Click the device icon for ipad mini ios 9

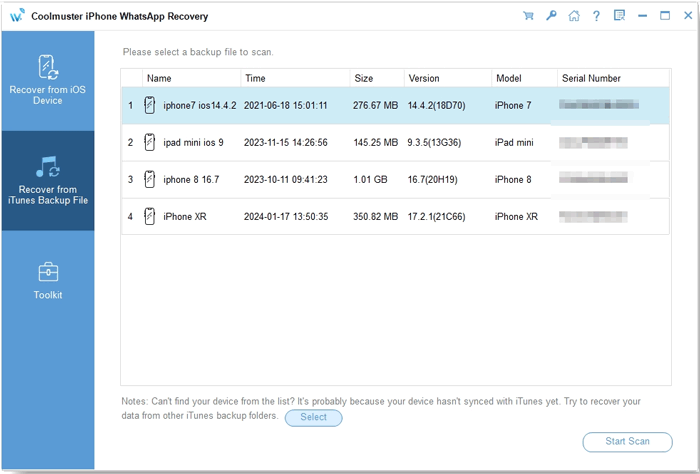point(150,142)
